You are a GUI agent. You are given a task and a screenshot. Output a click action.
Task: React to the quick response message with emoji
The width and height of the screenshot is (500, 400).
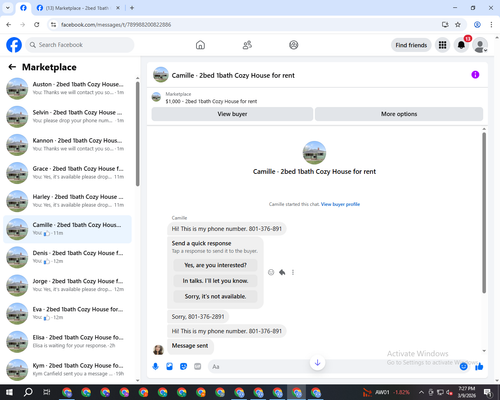271,272
